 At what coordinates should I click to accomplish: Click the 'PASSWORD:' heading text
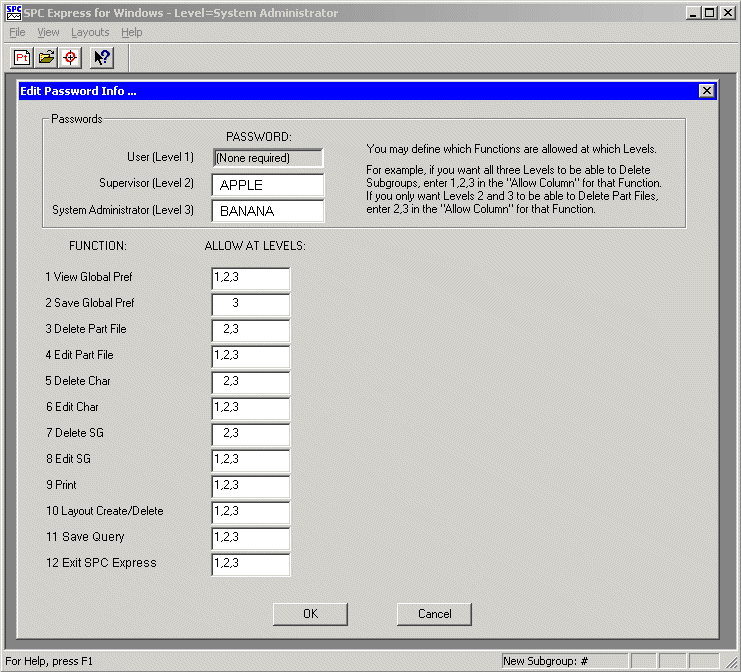pyautogui.click(x=259, y=137)
